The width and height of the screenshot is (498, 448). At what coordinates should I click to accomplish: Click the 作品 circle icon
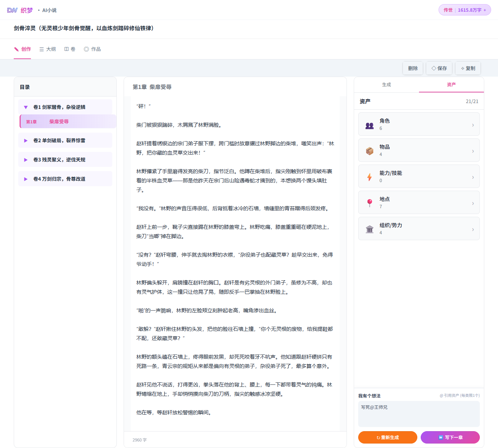point(86,49)
